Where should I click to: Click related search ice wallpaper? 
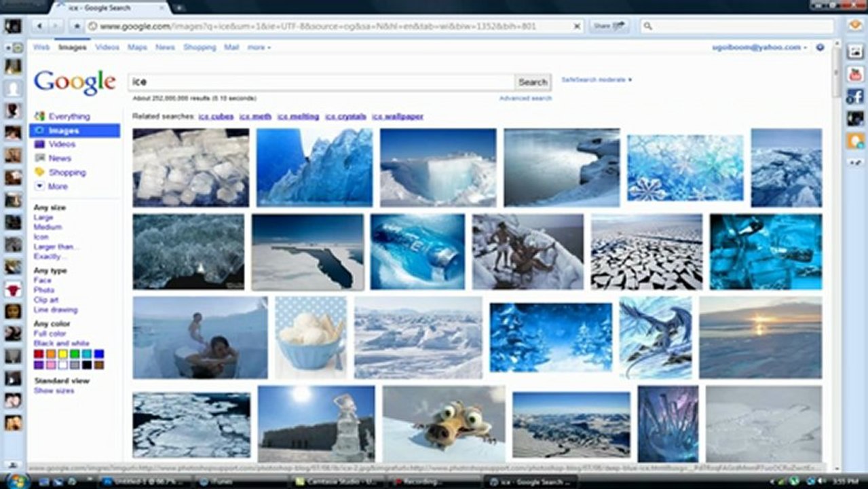pyautogui.click(x=398, y=117)
